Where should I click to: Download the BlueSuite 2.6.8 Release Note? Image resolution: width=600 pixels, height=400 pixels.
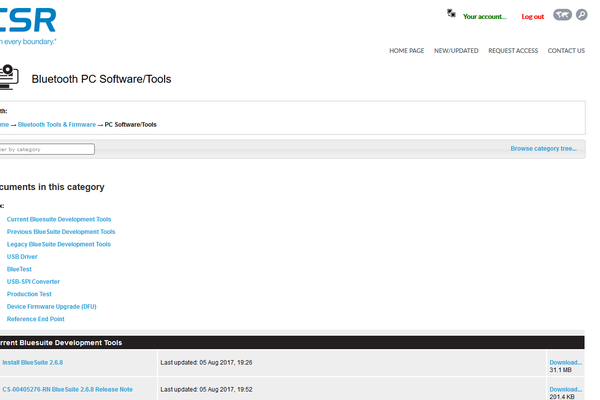coord(565,388)
